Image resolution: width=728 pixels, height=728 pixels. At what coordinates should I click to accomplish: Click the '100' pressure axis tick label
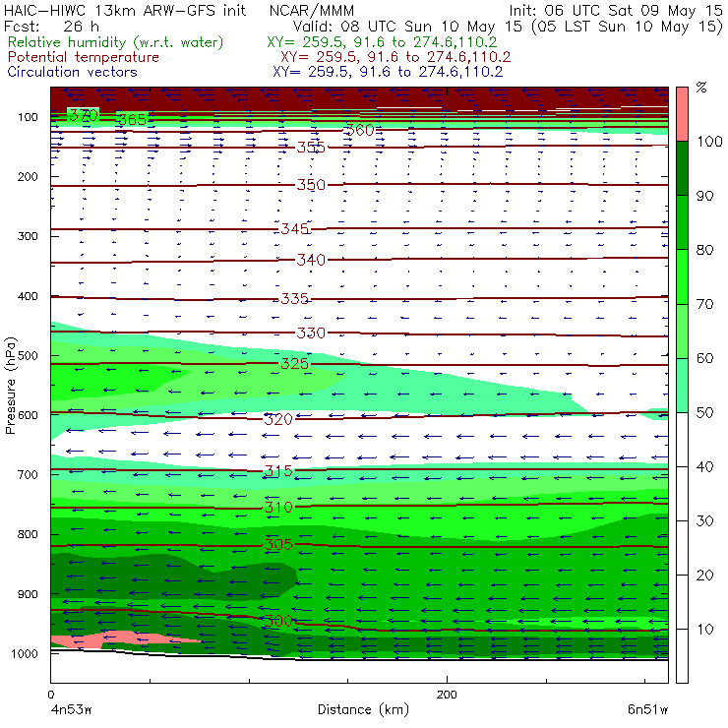[28, 117]
